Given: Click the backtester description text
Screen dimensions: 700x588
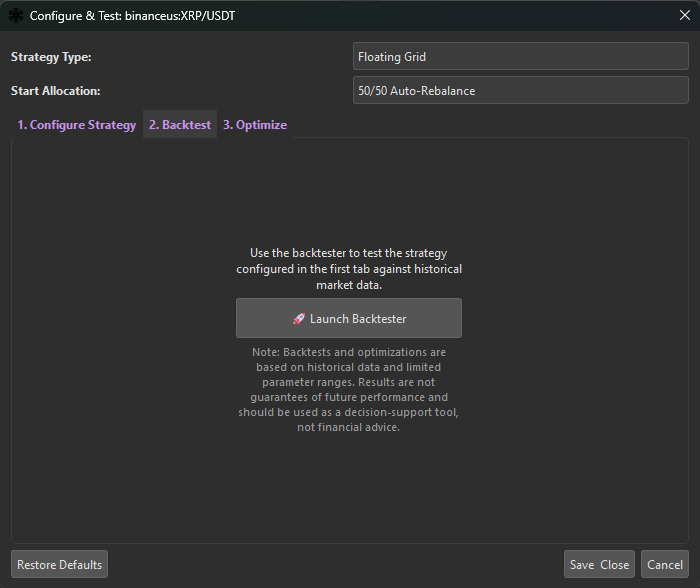Looking at the screenshot, I should click(349, 269).
